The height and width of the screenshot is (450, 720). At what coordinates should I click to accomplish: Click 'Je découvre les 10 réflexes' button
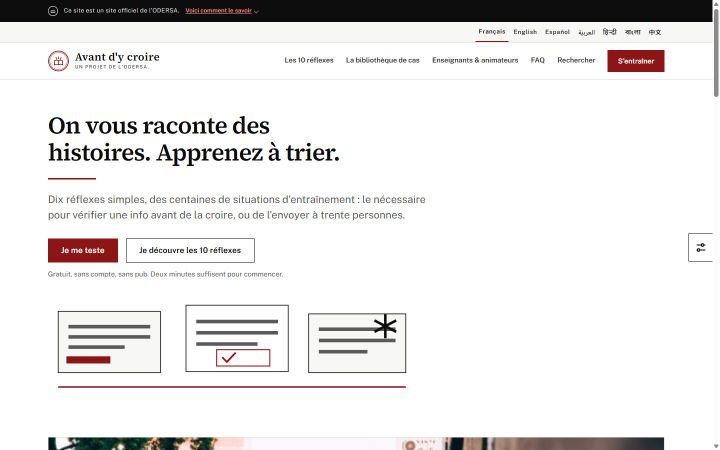click(x=190, y=250)
